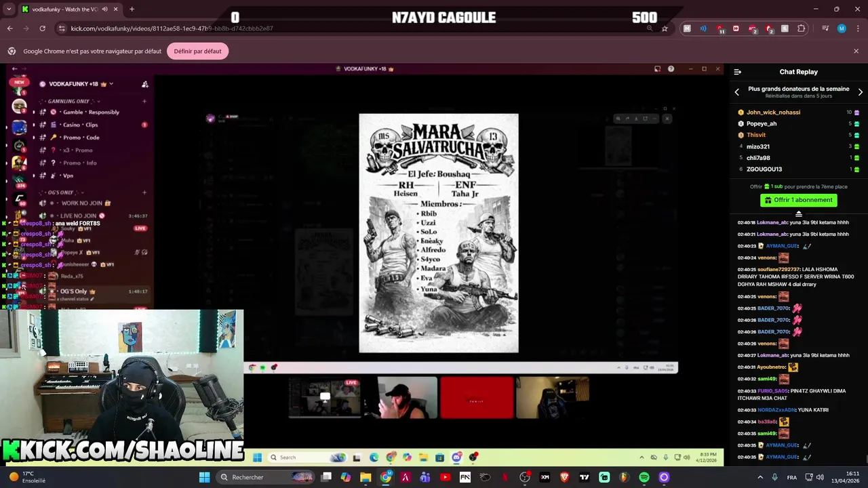868x488 pixels.
Task: Add channel to GAMNLING ONLY with plus
Action: point(144,101)
